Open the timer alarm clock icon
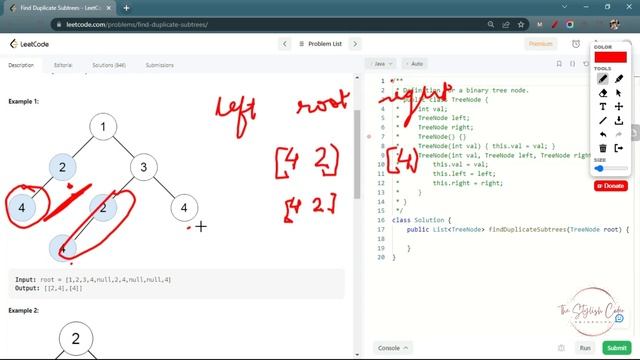This screenshot has height=360, width=640. tap(576, 44)
